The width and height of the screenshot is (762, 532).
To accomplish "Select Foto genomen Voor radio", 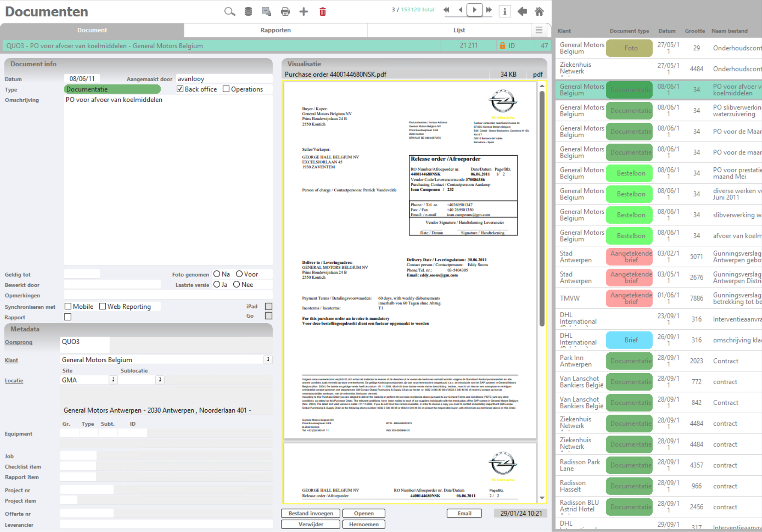I will (239, 274).
